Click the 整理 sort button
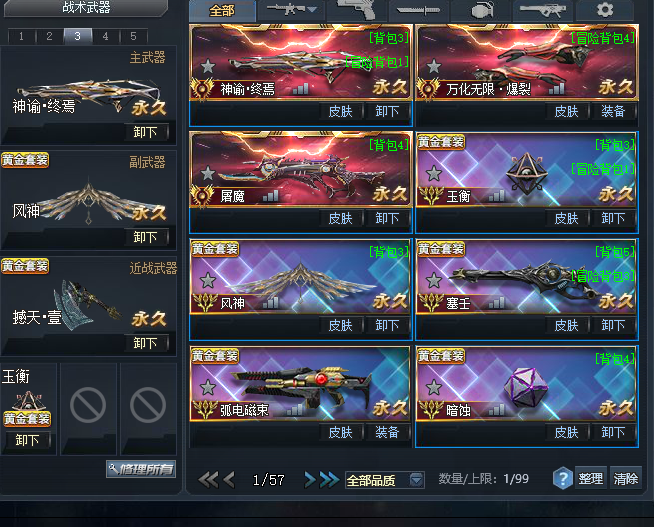Screen dimensions: 654x527 tap(591, 479)
